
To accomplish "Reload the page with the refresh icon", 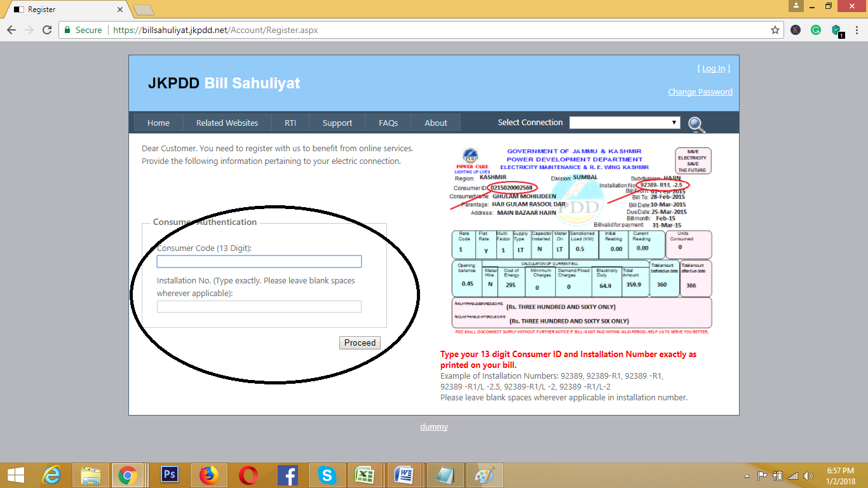I will 47,30.
